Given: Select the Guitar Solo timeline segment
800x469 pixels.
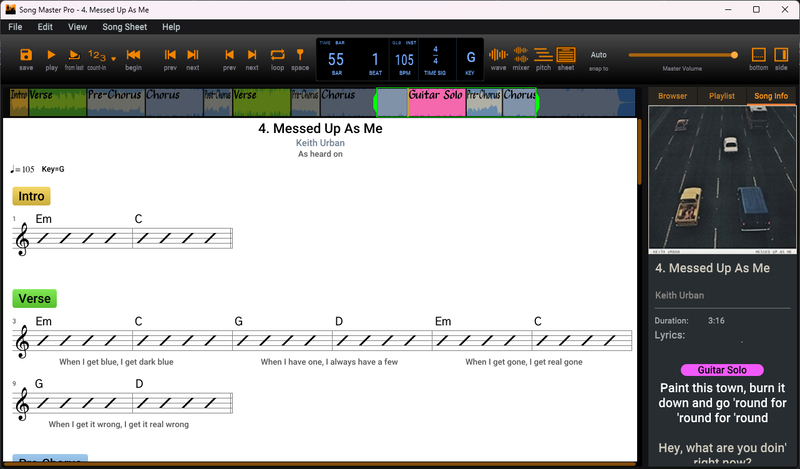Looking at the screenshot, I should click(x=436, y=103).
